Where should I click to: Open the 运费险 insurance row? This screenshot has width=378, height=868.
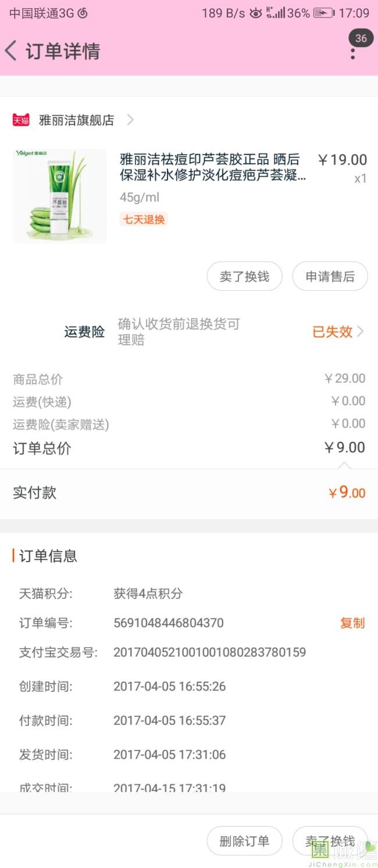[84, 332]
